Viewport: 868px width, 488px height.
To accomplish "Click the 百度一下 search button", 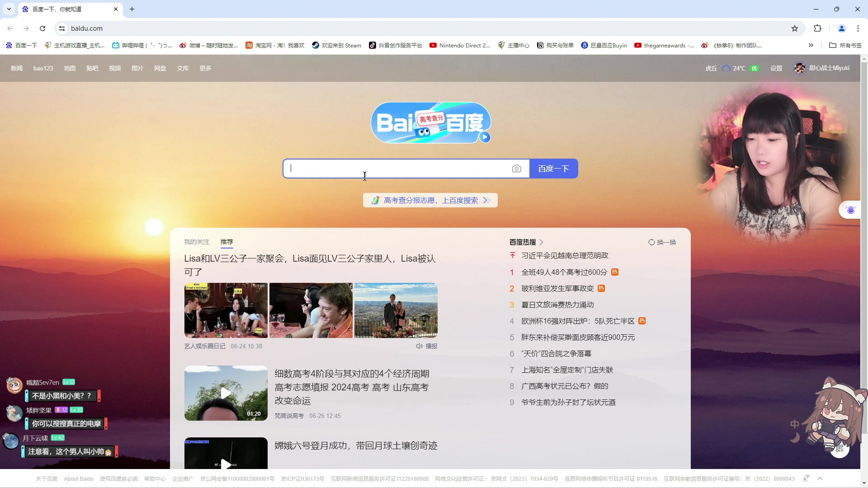I will [553, 169].
